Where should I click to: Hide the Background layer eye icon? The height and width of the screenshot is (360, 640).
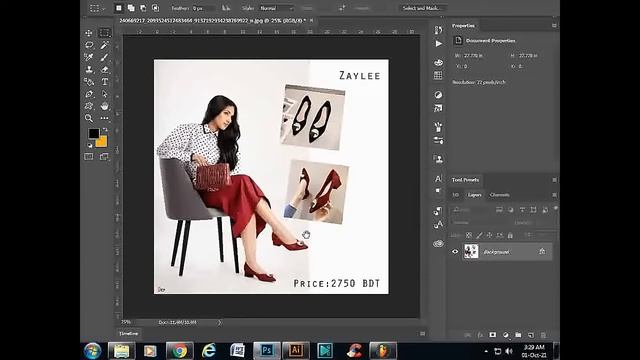click(x=455, y=251)
